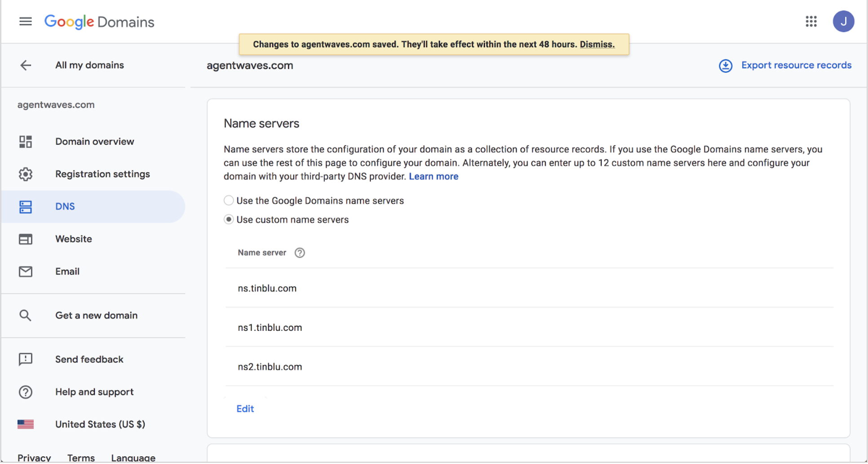Click the Website browser icon
This screenshot has height=464, width=868.
point(26,239)
